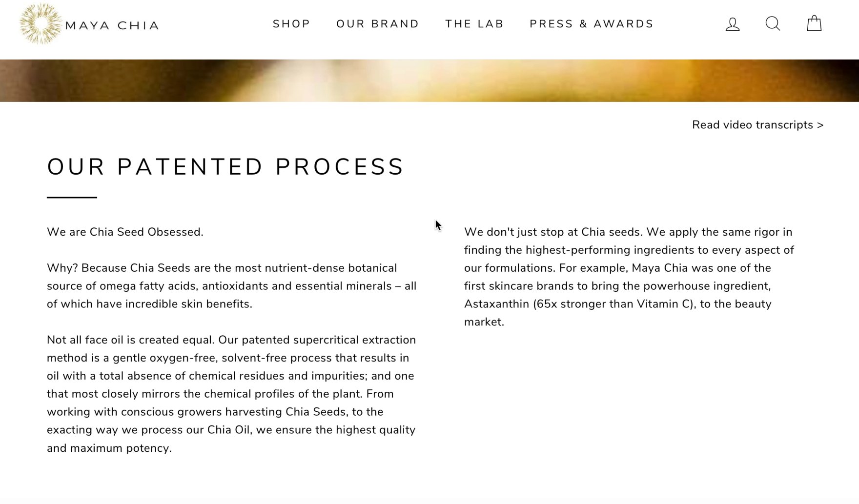Open the OUR BRAND menu
This screenshot has height=504, width=859.
point(378,24)
